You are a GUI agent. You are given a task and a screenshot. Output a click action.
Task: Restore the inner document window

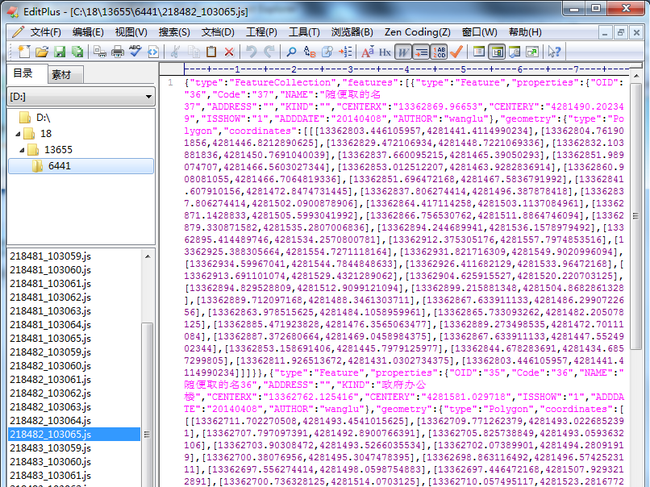tap(621, 32)
